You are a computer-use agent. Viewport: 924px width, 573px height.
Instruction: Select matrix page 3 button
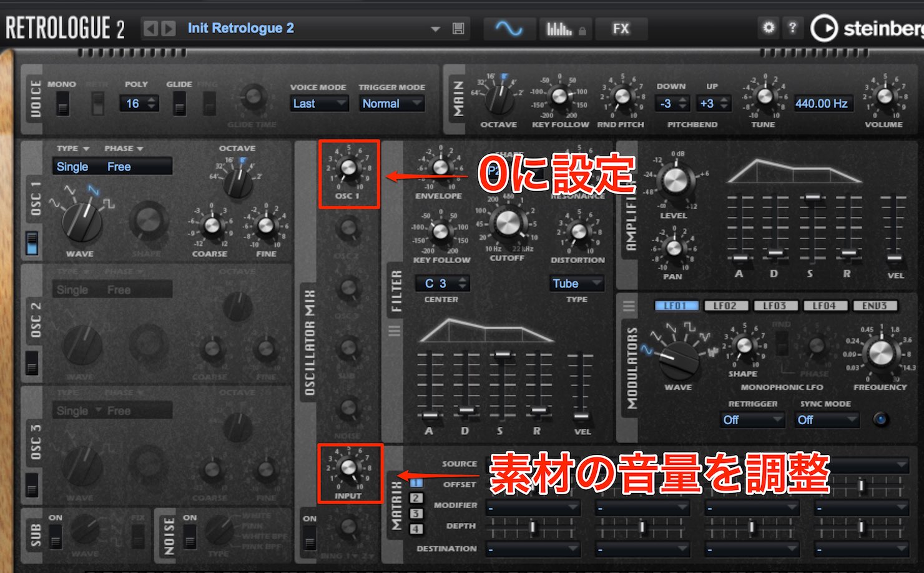tap(416, 514)
